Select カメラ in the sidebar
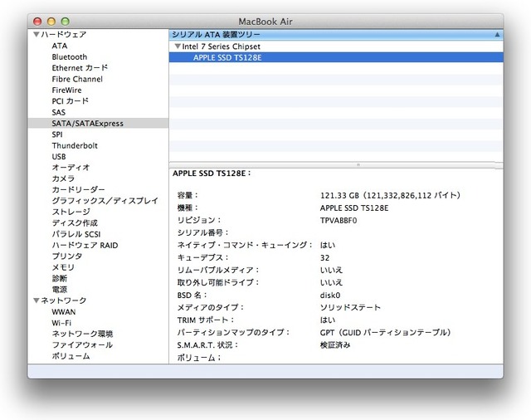The image size is (531, 420). click(x=63, y=178)
